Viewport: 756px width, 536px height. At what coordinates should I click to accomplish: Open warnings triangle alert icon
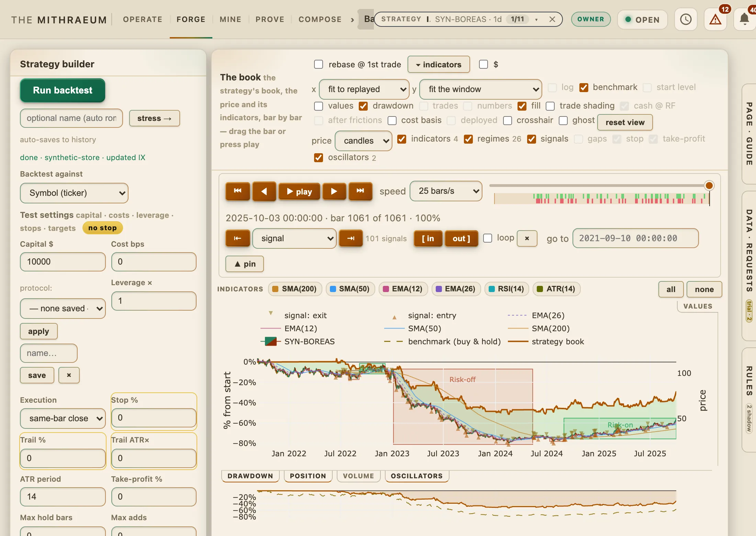click(715, 20)
